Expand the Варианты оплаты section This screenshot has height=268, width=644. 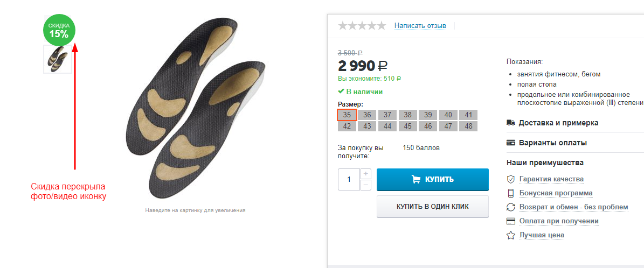tap(552, 143)
